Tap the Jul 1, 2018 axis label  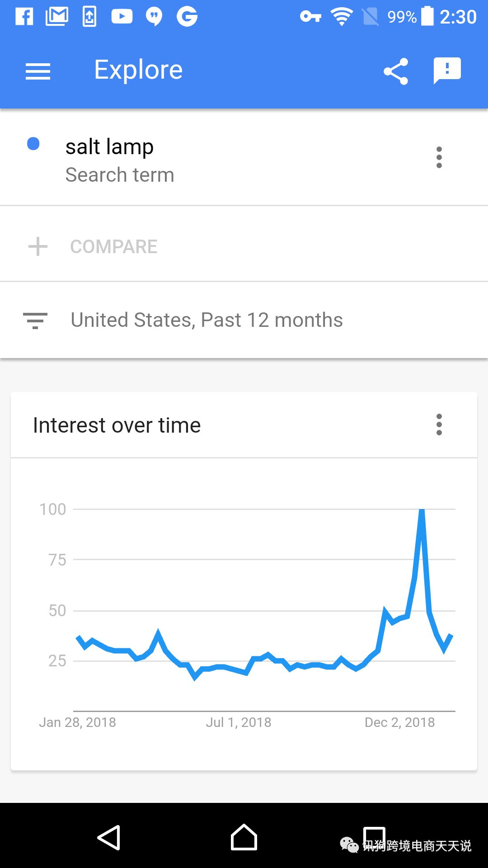pos(239,722)
